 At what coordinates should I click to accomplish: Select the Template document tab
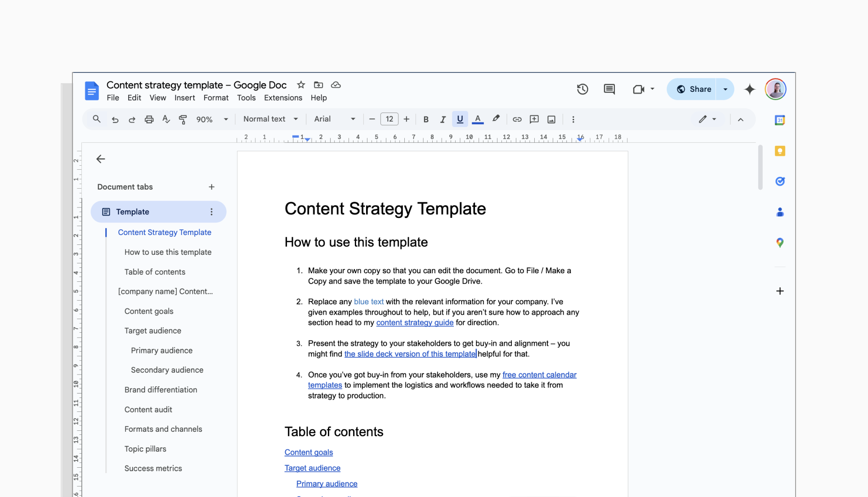click(132, 212)
